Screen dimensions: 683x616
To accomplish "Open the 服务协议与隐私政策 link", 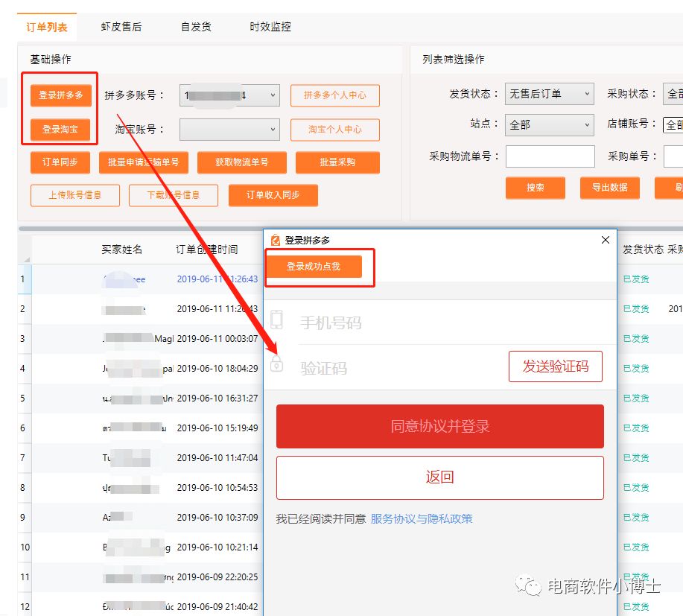I will point(422,519).
